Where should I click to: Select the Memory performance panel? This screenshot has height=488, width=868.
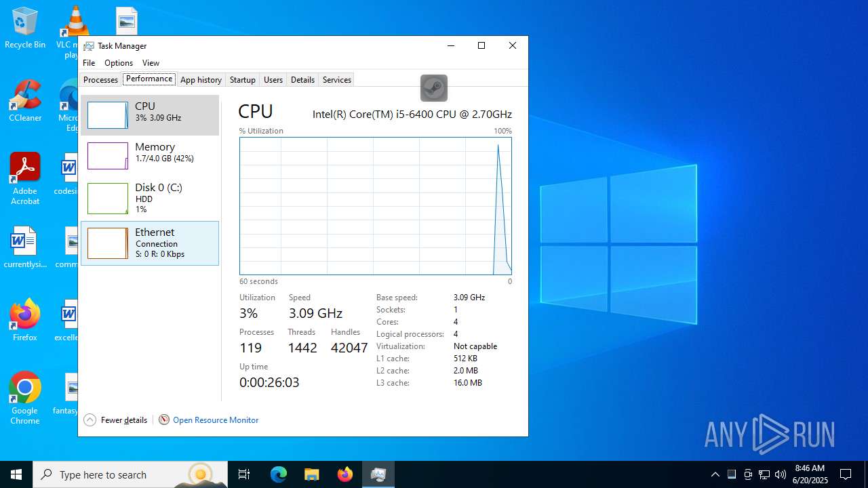coord(150,156)
